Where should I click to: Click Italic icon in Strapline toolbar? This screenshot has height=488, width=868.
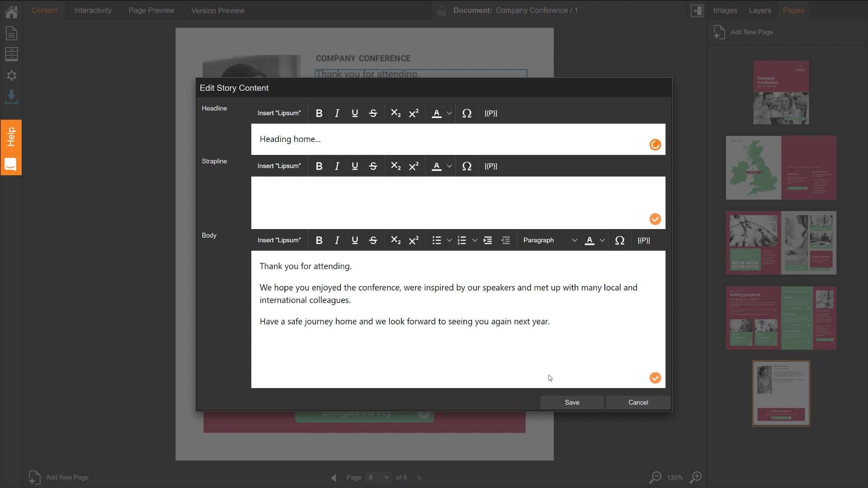pyautogui.click(x=337, y=166)
